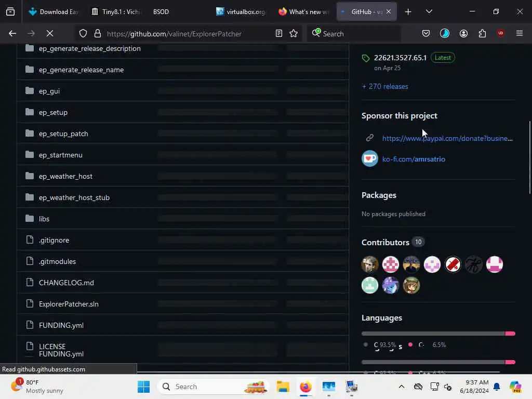Open ko-fi.com/amrsatrio sponsor link
The width and height of the screenshot is (532, 399).
pyautogui.click(x=414, y=159)
